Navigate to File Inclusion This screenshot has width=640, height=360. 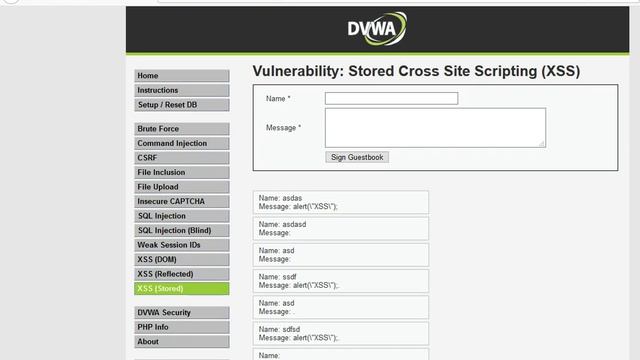pyautogui.click(x=182, y=172)
